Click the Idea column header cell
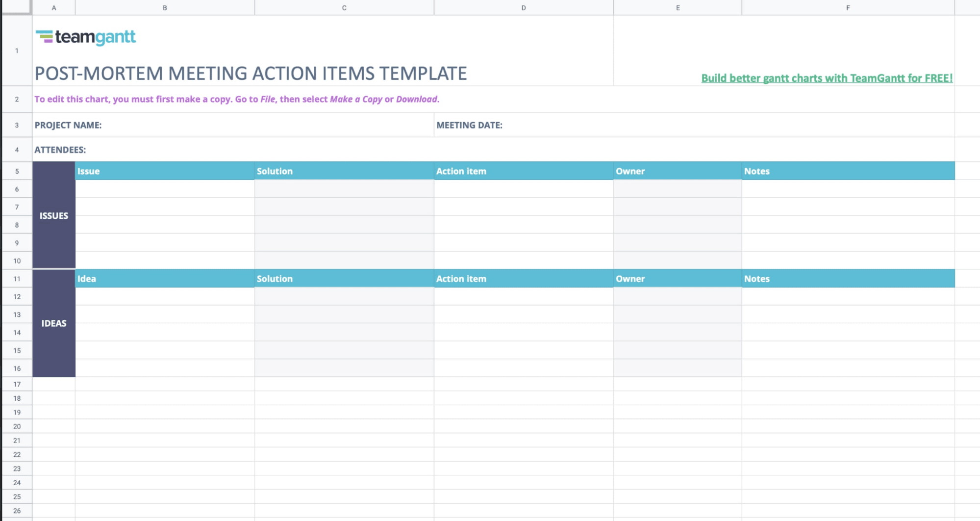Image resolution: width=980 pixels, height=521 pixels. (165, 279)
